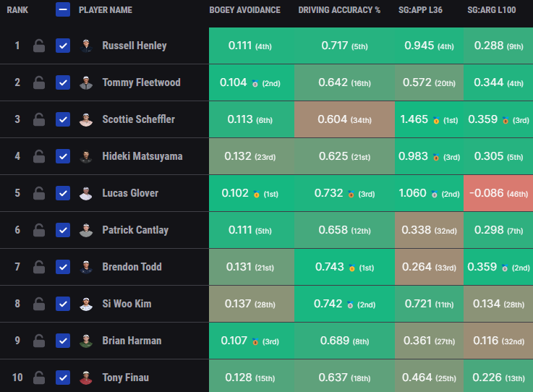Click Patrick Cantlay's avatar photo
Viewport: 533px width, 392px height.
coord(86,230)
